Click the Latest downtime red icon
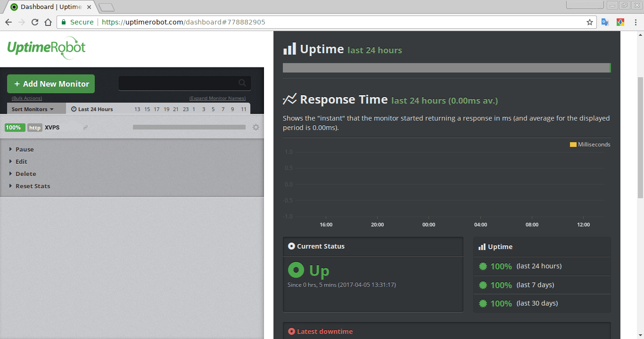This screenshot has height=339, width=644. tap(291, 331)
